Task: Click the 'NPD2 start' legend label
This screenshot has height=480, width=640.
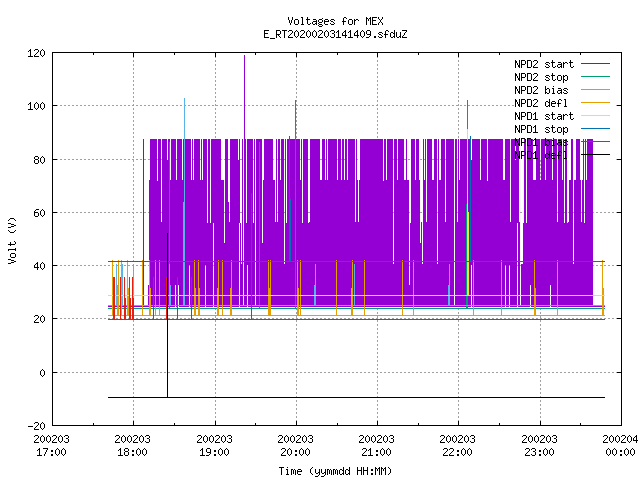Action: pos(544,64)
